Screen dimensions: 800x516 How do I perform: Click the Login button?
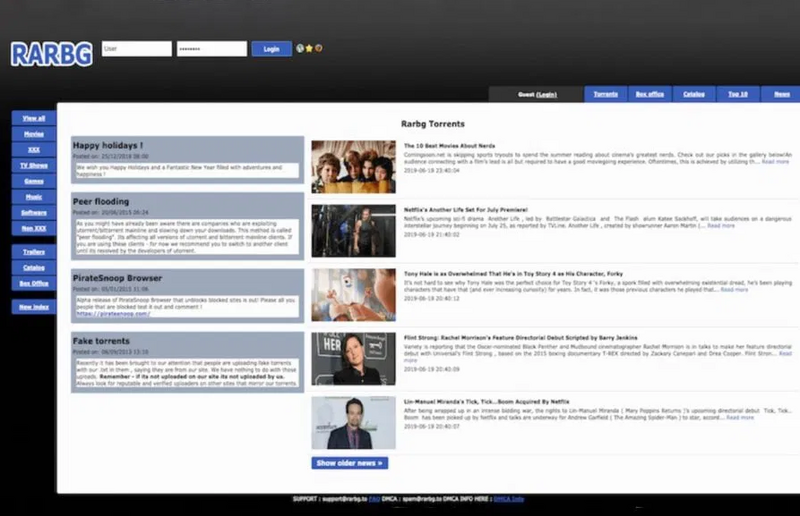(271, 49)
